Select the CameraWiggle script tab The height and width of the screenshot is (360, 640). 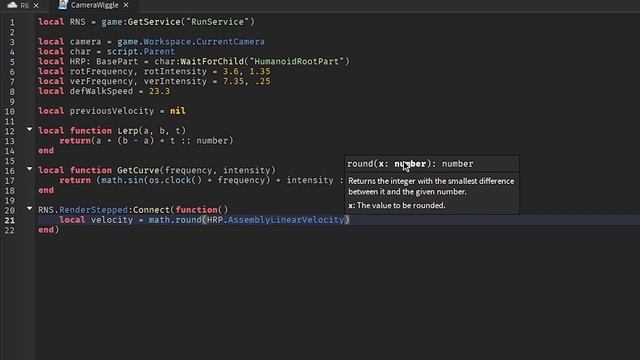(x=94, y=5)
